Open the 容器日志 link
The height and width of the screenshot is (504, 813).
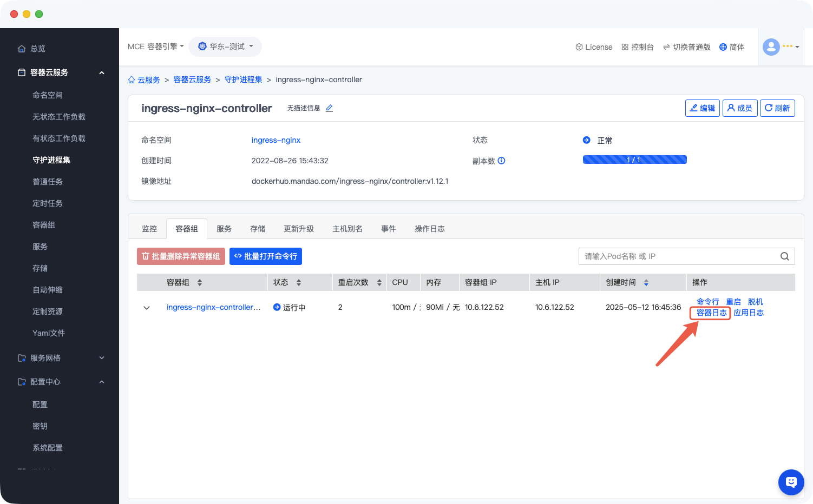[x=711, y=313]
